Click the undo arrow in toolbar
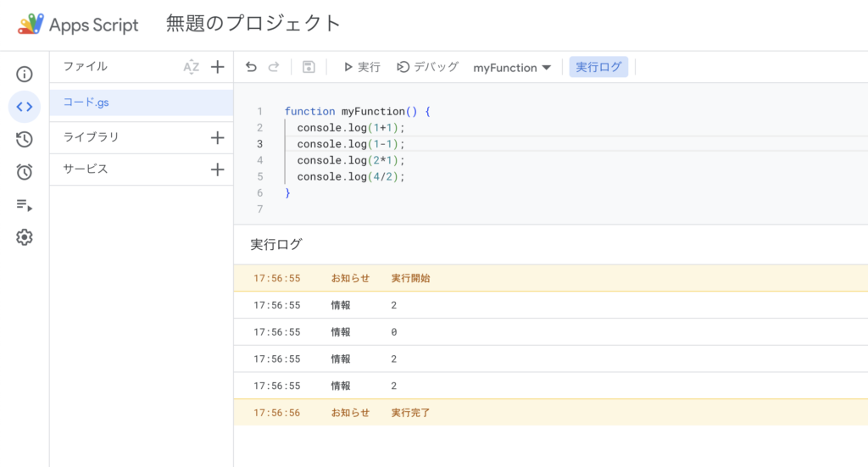The width and height of the screenshot is (868, 467). [x=251, y=67]
